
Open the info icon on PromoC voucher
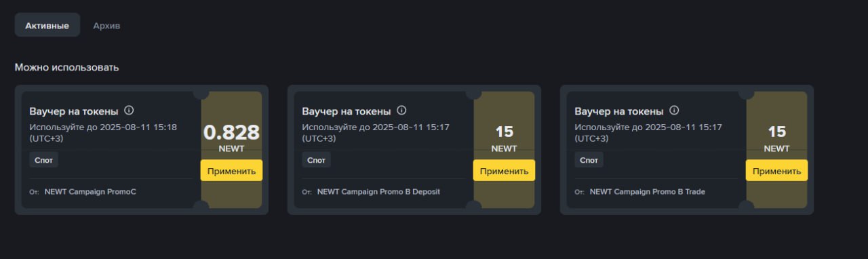(x=129, y=111)
